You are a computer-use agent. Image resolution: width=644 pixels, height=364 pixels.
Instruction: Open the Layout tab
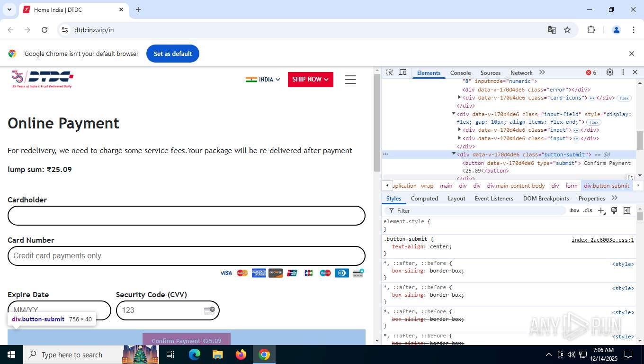click(456, 198)
